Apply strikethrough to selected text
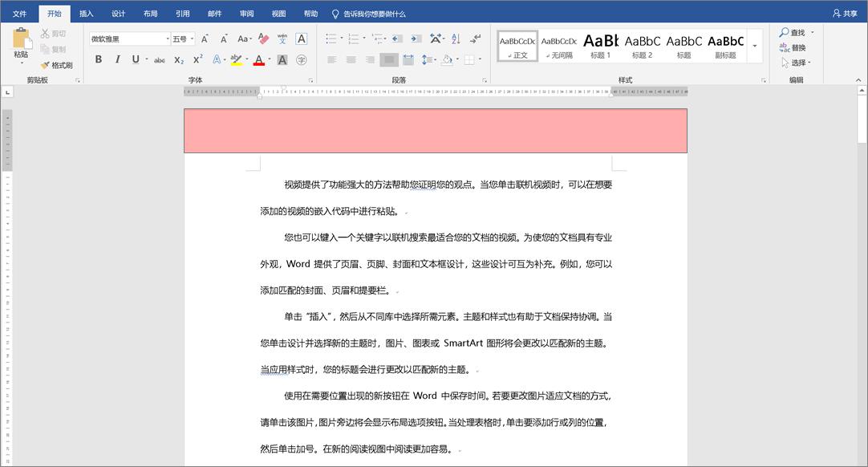This screenshot has width=868, height=467. tap(160, 59)
